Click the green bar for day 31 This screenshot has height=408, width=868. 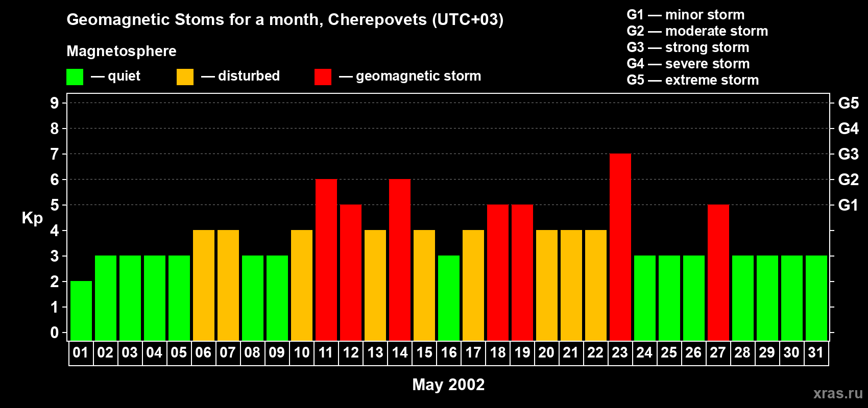click(816, 298)
